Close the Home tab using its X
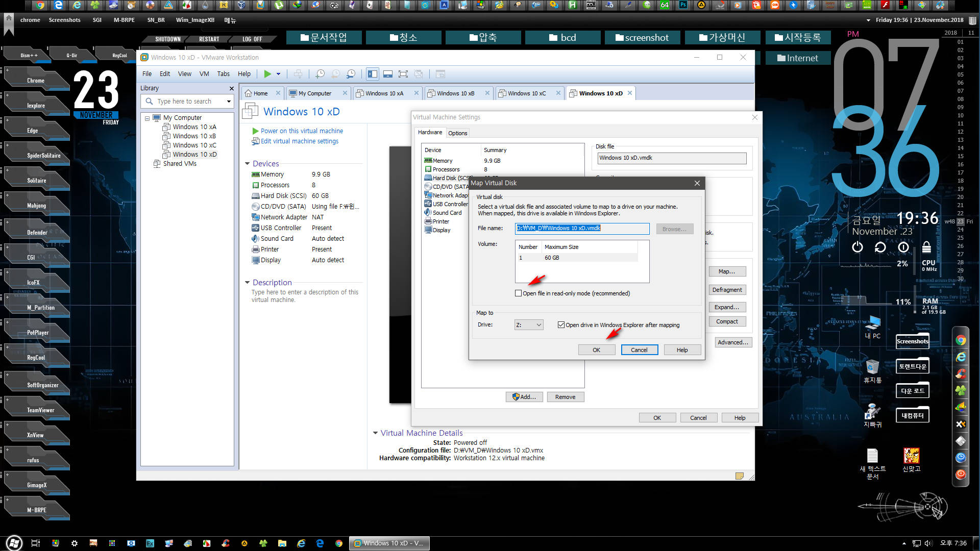The height and width of the screenshot is (551, 980). [278, 93]
